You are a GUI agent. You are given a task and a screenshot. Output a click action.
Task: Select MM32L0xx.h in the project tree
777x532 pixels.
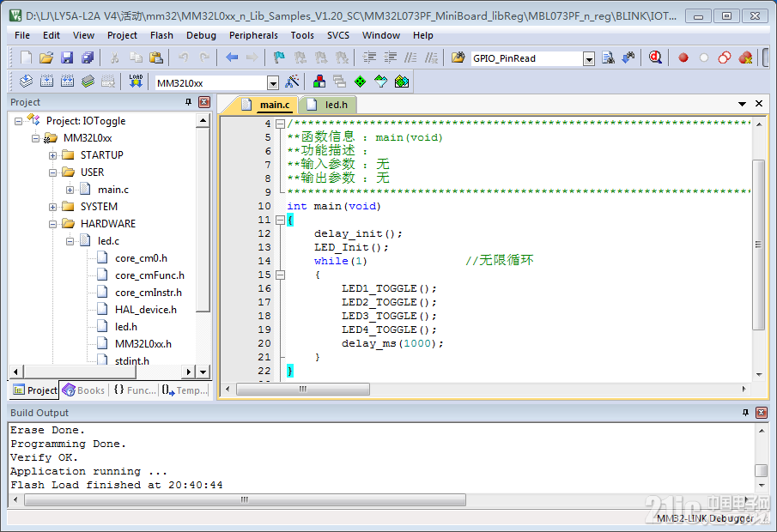(143, 344)
